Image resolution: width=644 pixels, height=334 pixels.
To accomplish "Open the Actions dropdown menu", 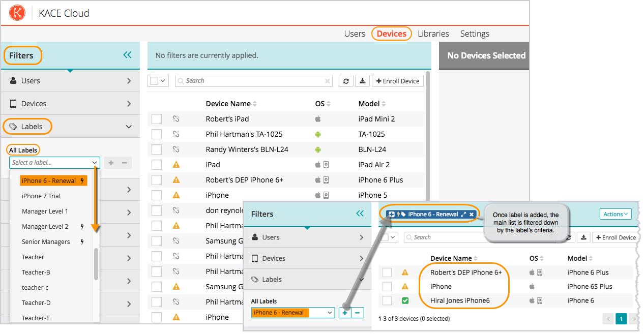I will tap(616, 214).
